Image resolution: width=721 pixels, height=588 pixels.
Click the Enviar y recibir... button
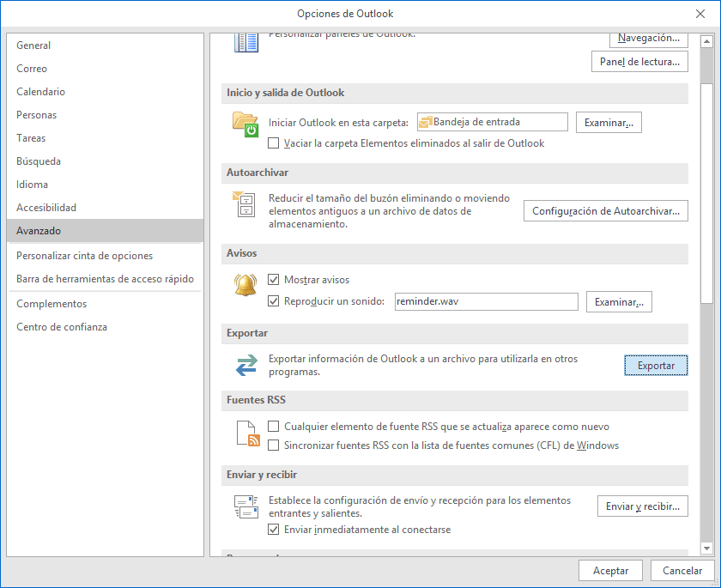pyautogui.click(x=643, y=506)
